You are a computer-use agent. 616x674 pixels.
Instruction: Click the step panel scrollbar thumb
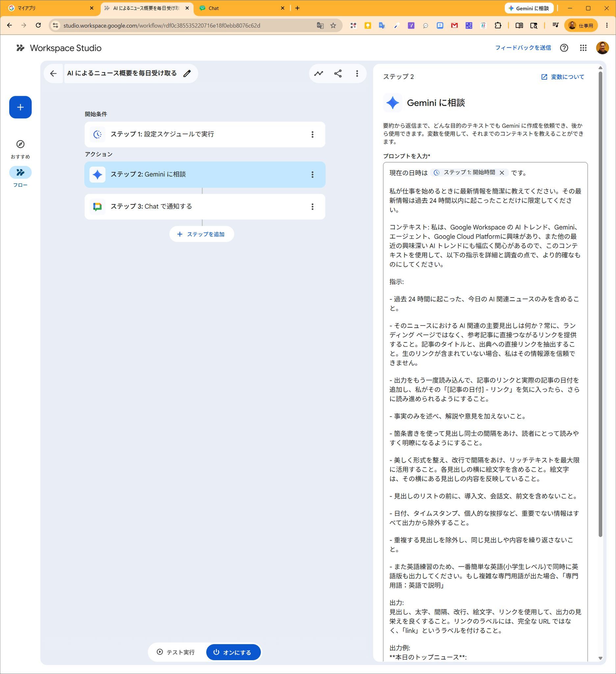tap(600, 304)
